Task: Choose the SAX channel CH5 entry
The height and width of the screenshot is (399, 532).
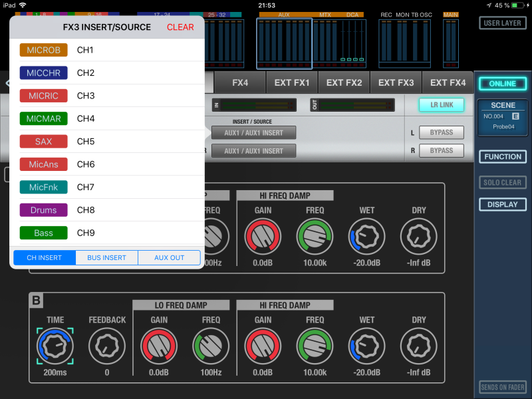Action: [x=44, y=142]
